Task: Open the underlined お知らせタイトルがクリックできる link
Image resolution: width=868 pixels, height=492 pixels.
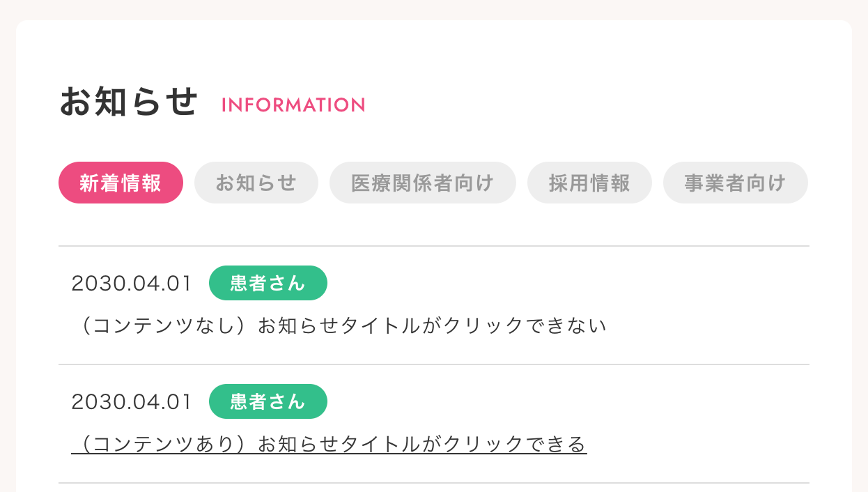Action: 329,444
